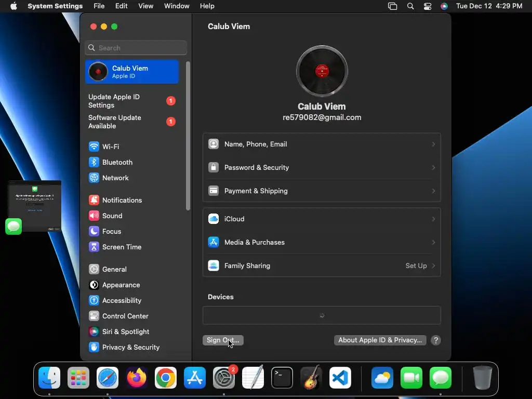
Task: Select Calub Viem Apple ID entry
Action: click(x=131, y=72)
